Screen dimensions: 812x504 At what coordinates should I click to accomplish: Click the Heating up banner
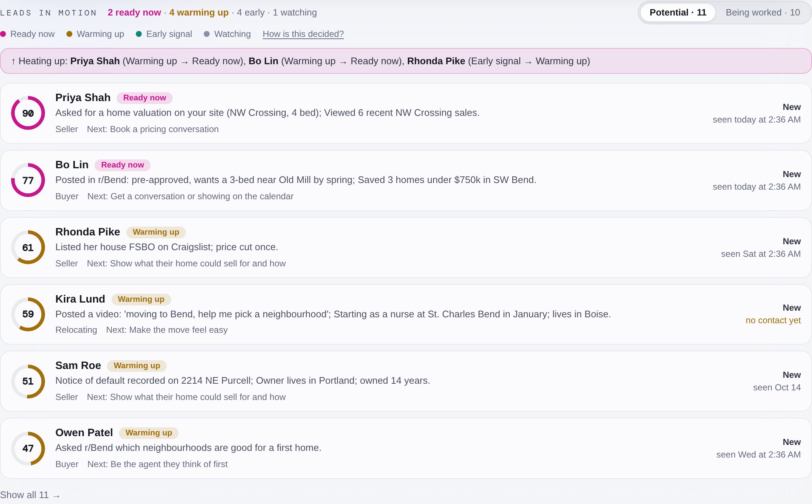click(406, 61)
